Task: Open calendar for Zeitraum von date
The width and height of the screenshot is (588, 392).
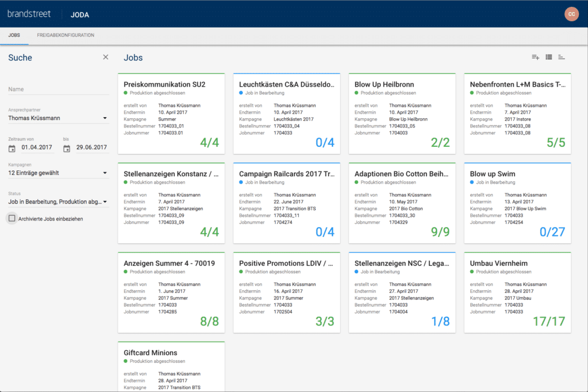Action: click(x=12, y=148)
